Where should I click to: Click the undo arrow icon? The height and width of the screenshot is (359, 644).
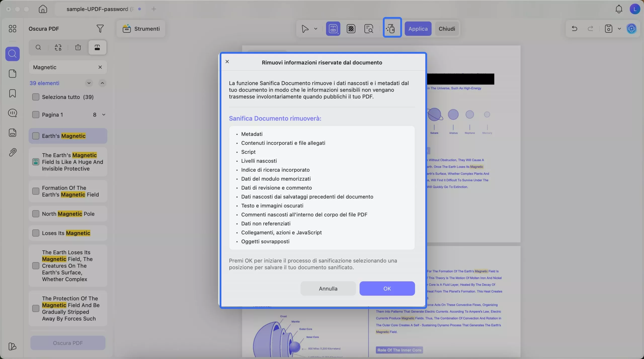point(574,29)
